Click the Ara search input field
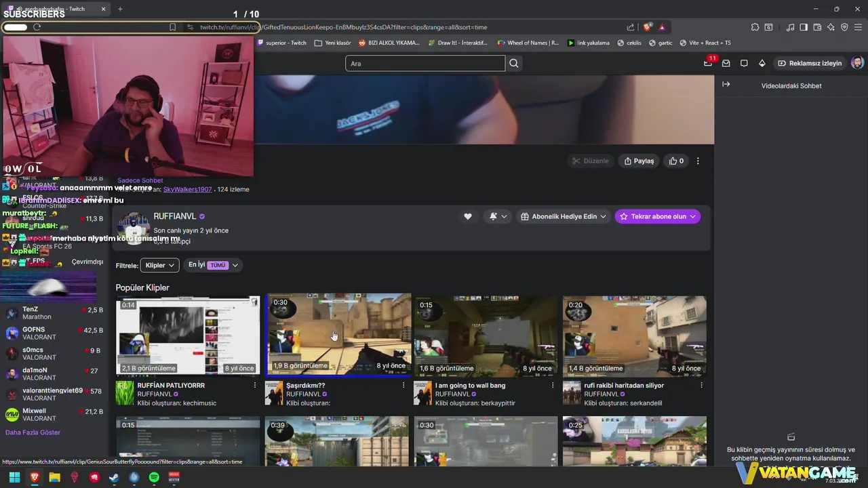 [x=425, y=63]
